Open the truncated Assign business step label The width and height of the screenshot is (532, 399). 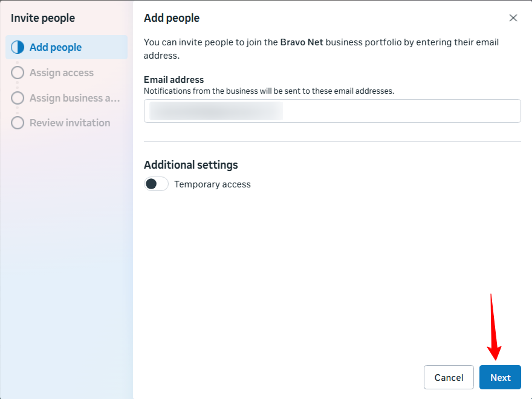click(75, 98)
